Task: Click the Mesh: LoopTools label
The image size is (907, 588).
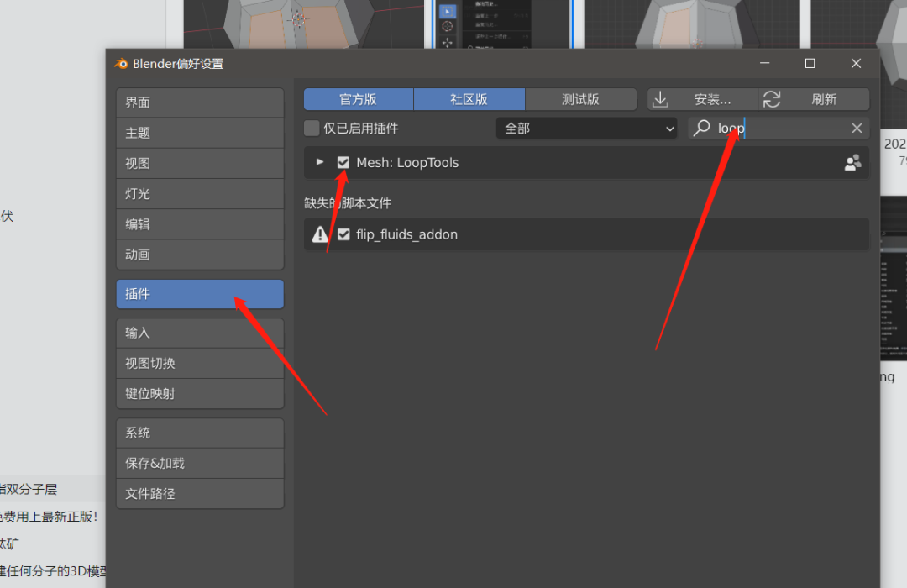Action: click(407, 163)
